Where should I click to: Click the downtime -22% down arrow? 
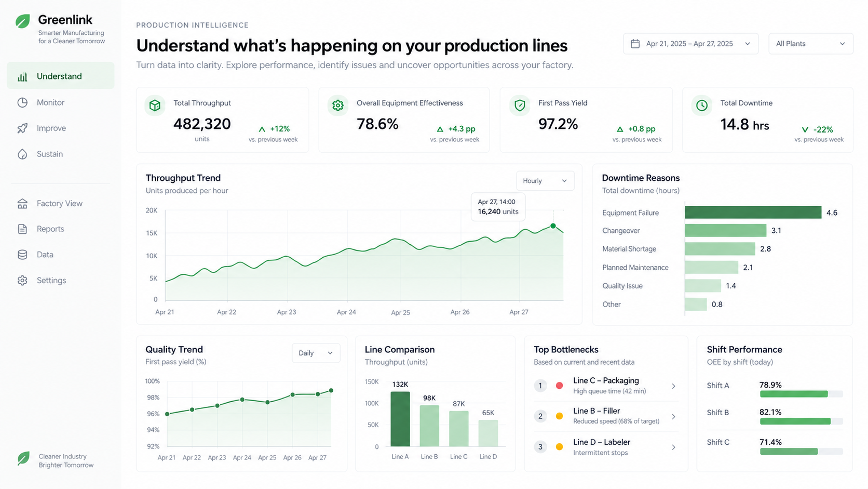[x=805, y=130]
